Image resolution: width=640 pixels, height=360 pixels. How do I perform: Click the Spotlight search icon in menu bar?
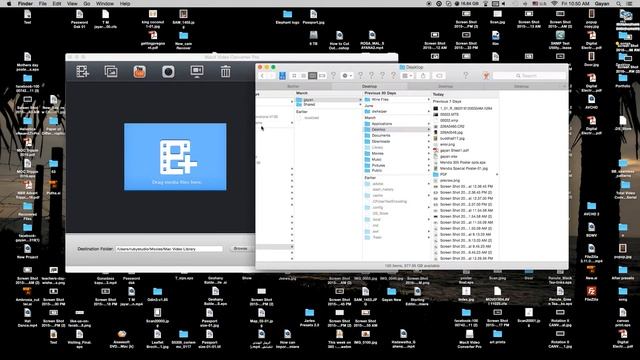pos(619,3)
